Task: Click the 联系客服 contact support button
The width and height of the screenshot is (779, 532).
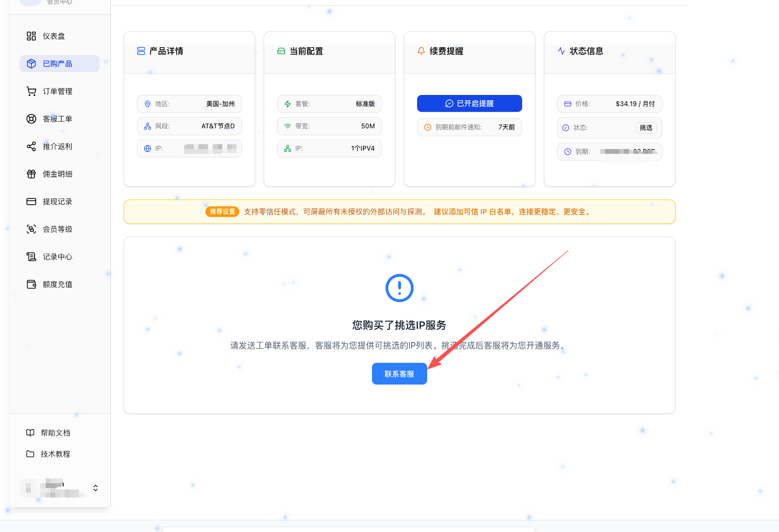Action: tap(400, 374)
